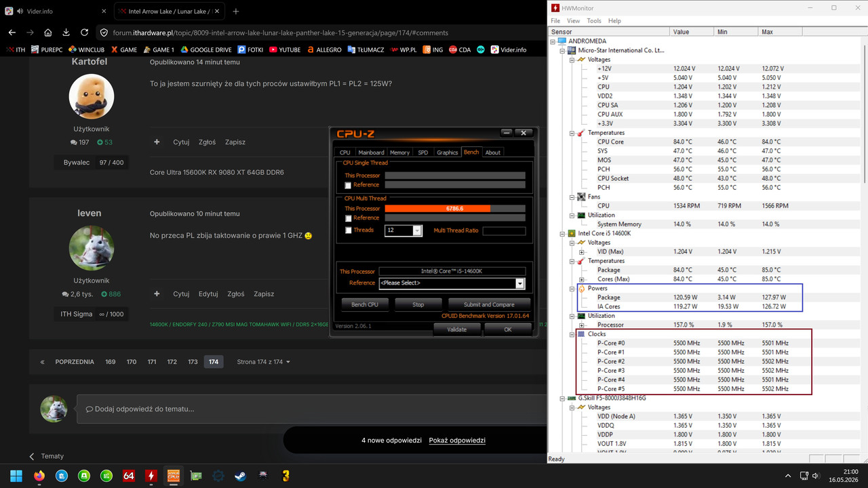Click Pokaż odpowiedzi link
Viewport: 868px width, 488px height.
(457, 440)
